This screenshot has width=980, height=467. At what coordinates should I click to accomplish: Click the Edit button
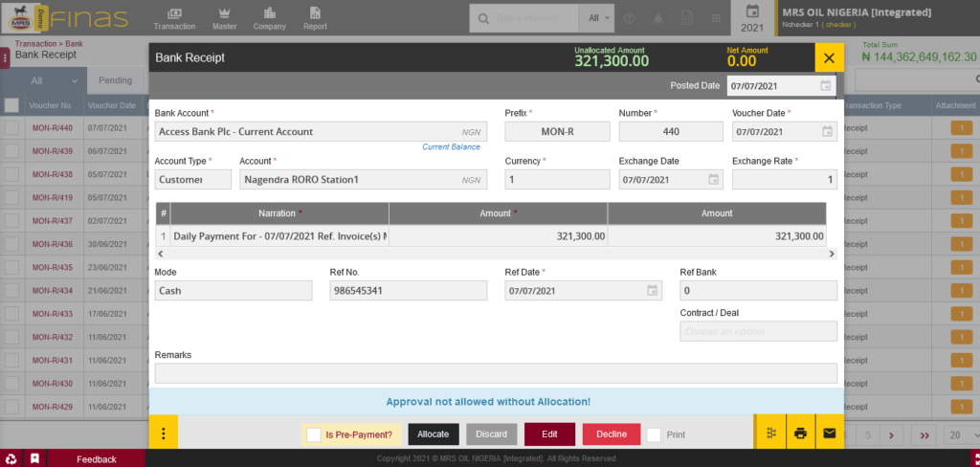tap(549, 434)
